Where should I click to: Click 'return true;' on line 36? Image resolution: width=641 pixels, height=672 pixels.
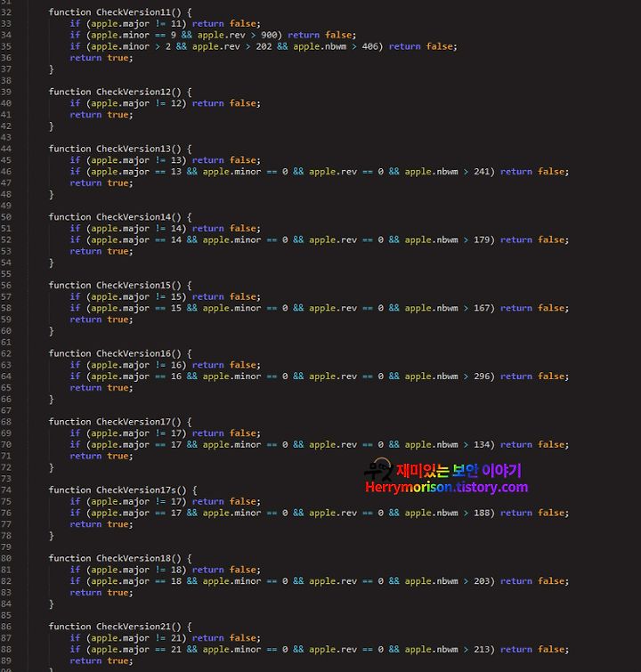(101, 58)
